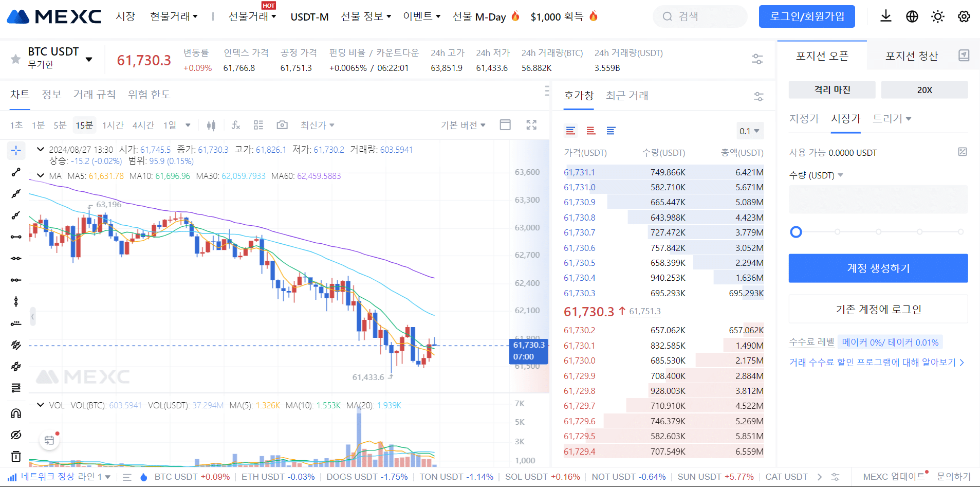Open order book settings slider icon
This screenshot has width=980, height=487.
(759, 96)
